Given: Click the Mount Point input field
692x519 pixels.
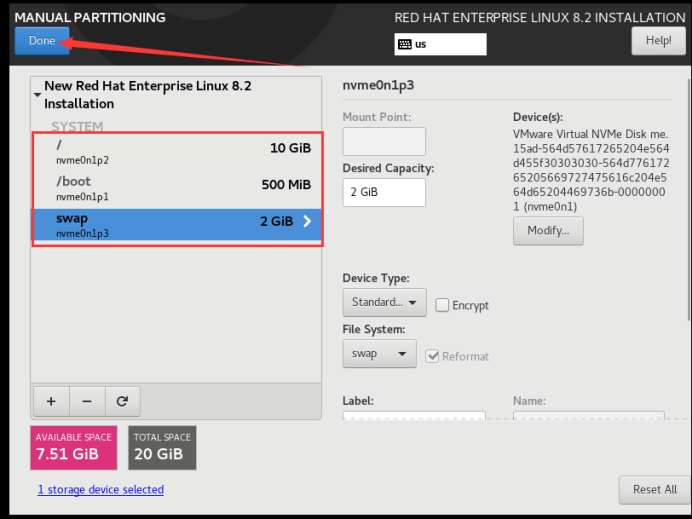Looking at the screenshot, I should point(384,142).
